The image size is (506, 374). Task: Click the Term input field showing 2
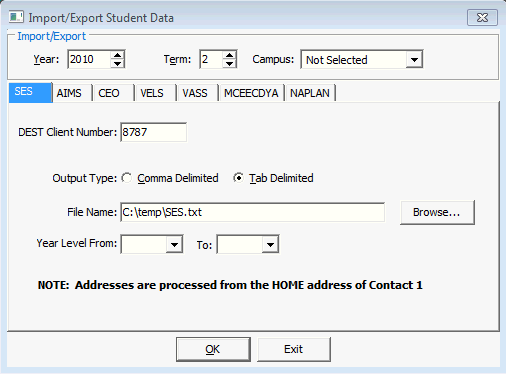[x=211, y=59]
